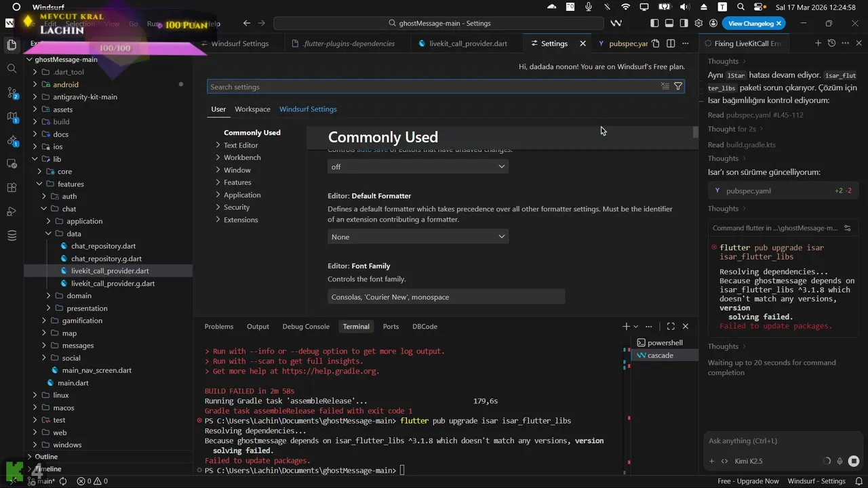The width and height of the screenshot is (868, 488).
Task: Open Cascade conversation history icon
Action: (x=831, y=43)
